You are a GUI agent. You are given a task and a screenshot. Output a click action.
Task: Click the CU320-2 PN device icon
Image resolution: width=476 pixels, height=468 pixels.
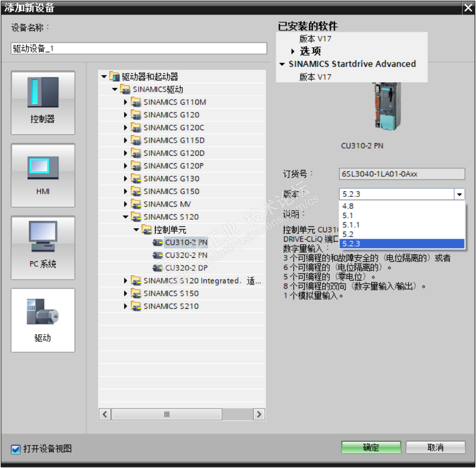157,255
